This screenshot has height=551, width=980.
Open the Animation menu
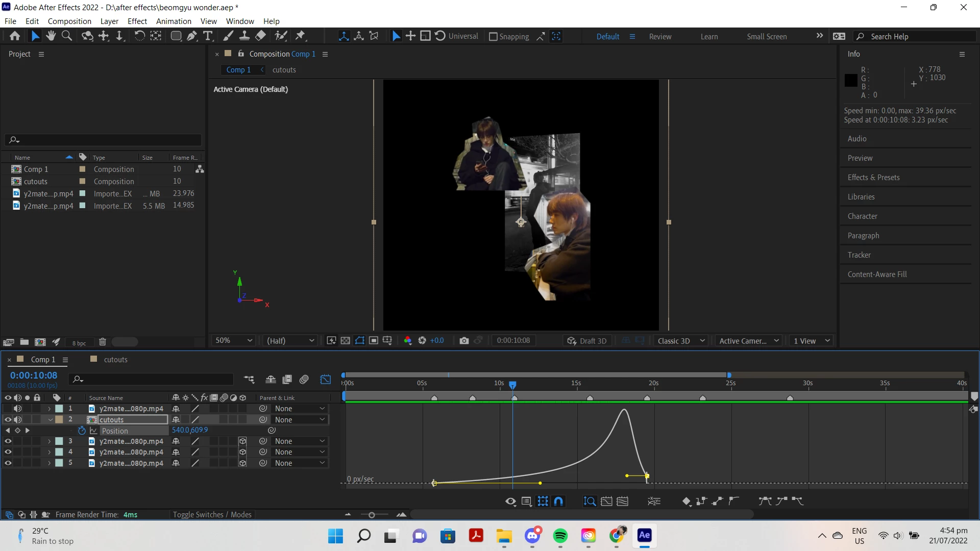pos(174,21)
